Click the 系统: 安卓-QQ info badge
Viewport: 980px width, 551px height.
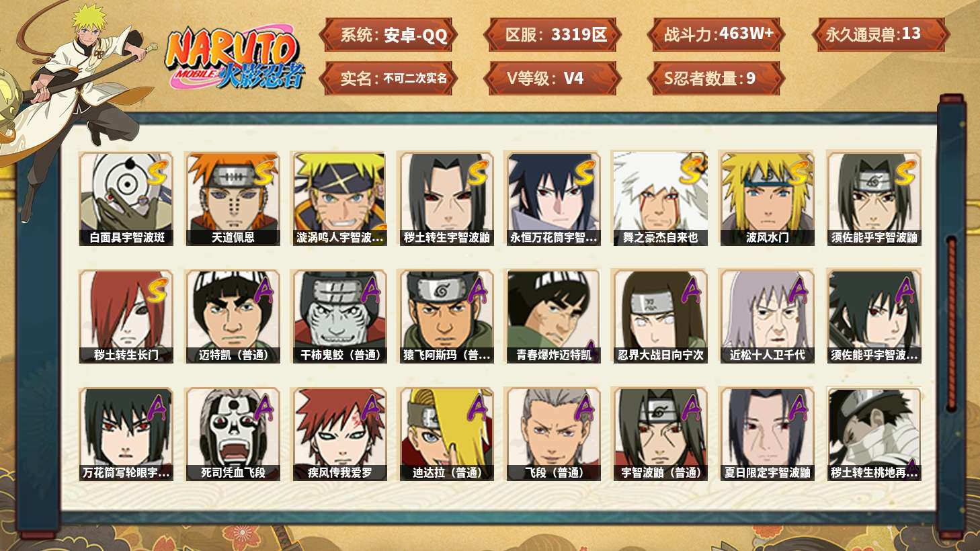coord(389,35)
